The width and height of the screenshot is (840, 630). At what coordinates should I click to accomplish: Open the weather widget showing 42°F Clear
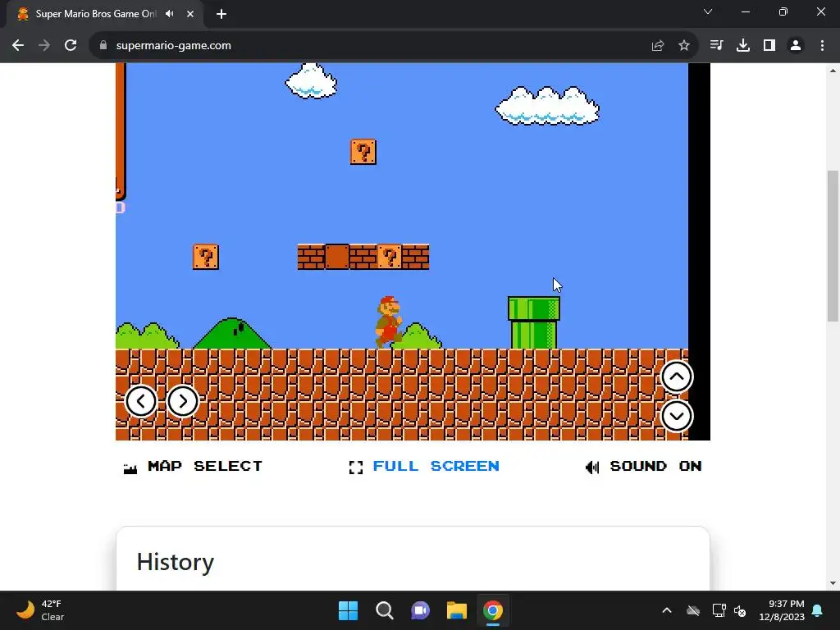pos(40,610)
